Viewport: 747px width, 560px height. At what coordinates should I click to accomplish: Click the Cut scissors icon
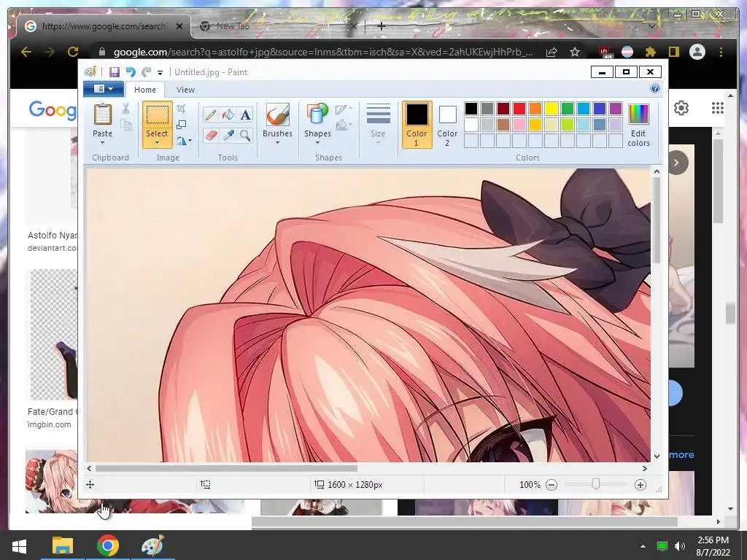[125, 109]
